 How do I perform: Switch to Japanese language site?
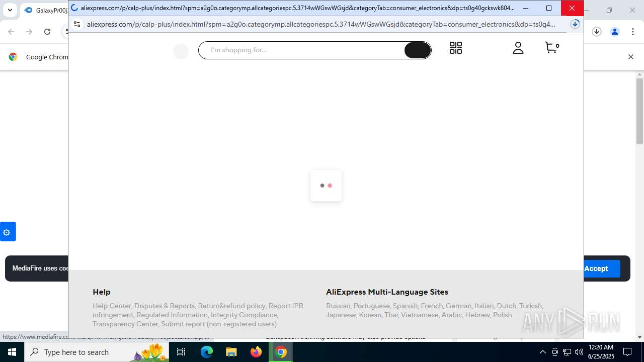click(341, 315)
